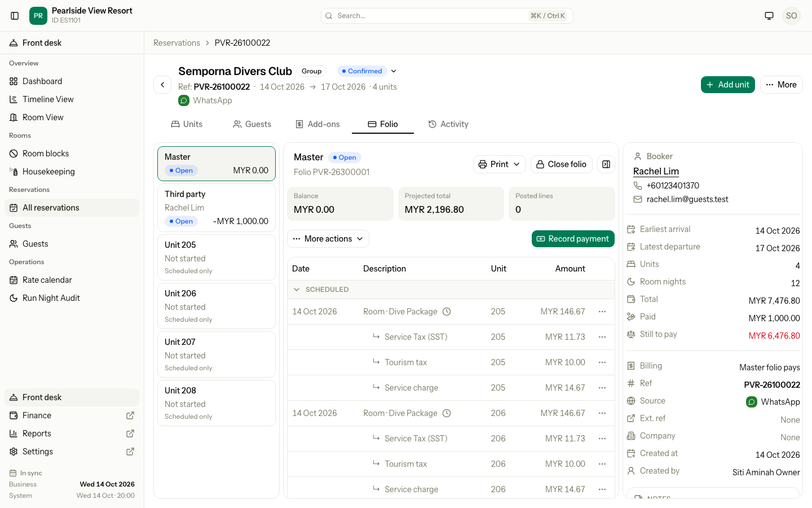
Task: Click Record payment
Action: pos(573,239)
